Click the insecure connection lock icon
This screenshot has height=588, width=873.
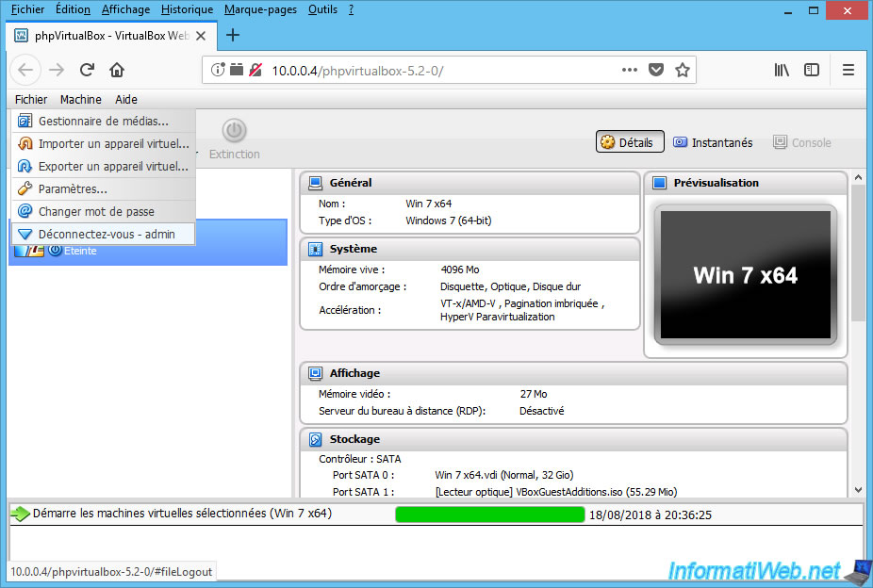[x=255, y=70]
